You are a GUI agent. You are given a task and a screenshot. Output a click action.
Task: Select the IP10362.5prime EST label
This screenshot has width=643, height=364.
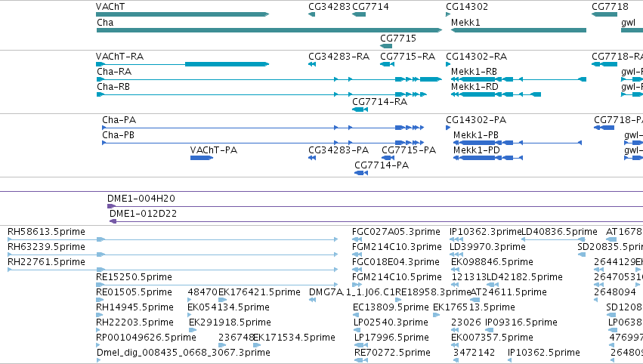coord(544,353)
